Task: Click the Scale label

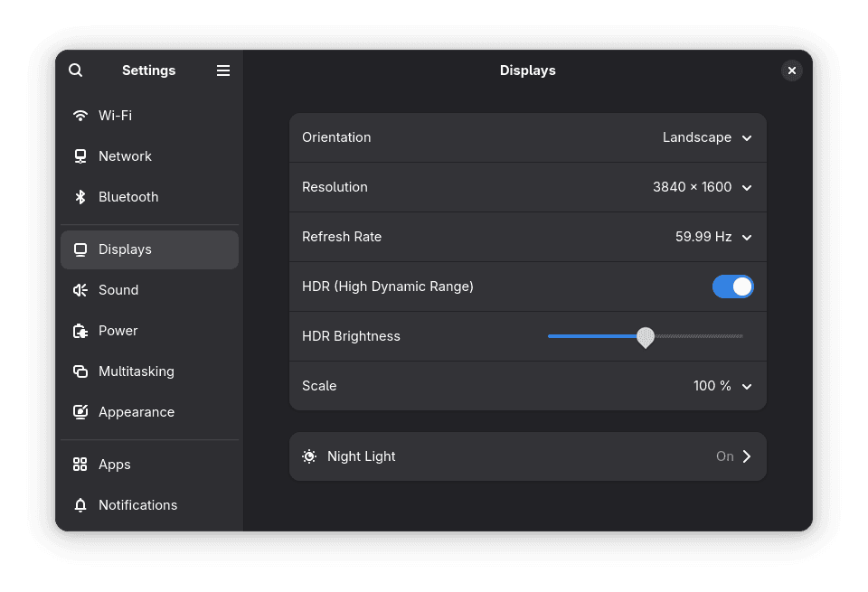Action: click(x=319, y=386)
